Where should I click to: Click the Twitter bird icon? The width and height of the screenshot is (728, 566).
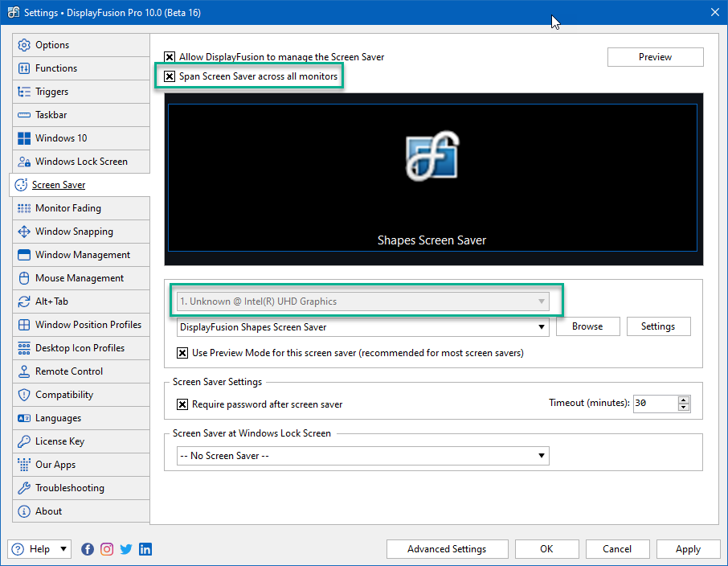(126, 549)
